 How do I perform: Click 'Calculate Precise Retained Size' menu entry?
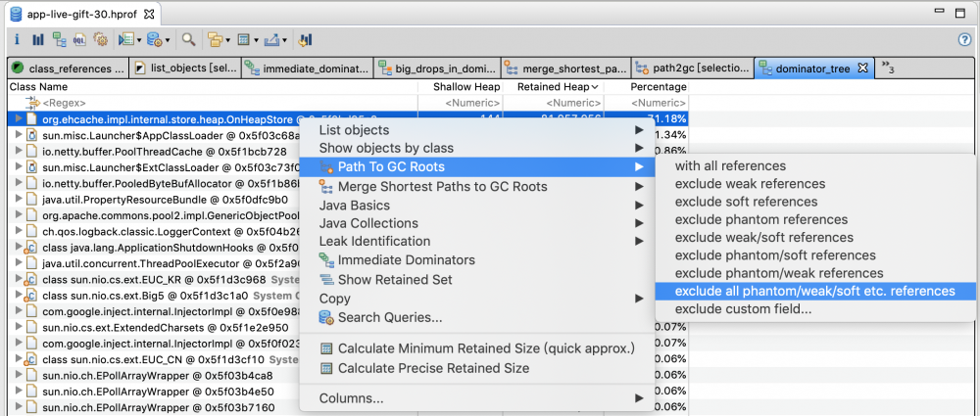tap(432, 368)
